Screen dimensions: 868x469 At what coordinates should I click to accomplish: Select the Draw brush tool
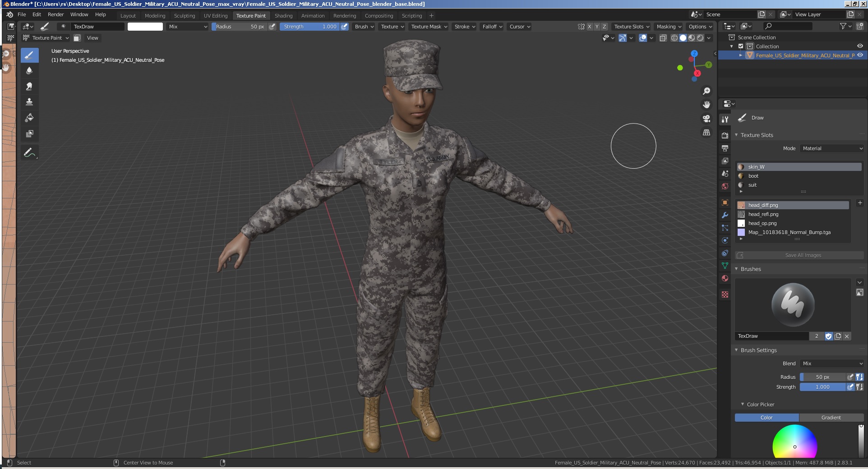point(29,55)
